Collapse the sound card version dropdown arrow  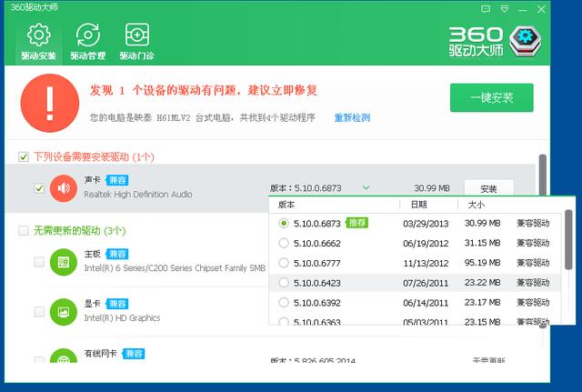366,187
